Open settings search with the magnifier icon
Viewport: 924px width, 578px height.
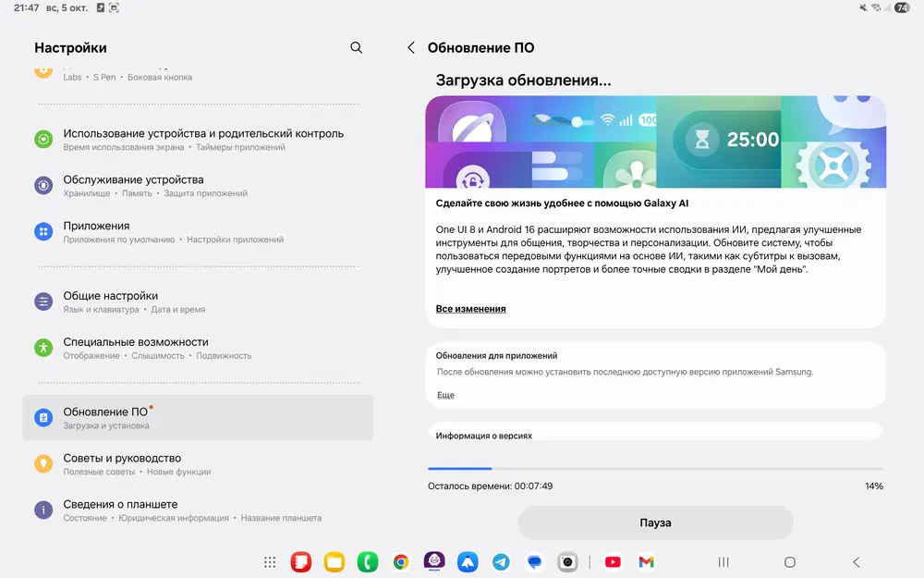pos(356,47)
